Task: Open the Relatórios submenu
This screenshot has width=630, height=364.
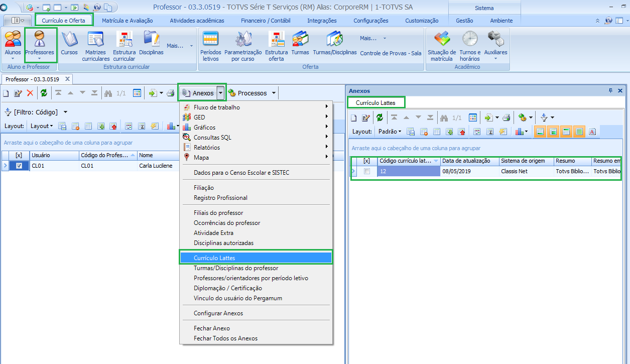Action: [x=256, y=147]
